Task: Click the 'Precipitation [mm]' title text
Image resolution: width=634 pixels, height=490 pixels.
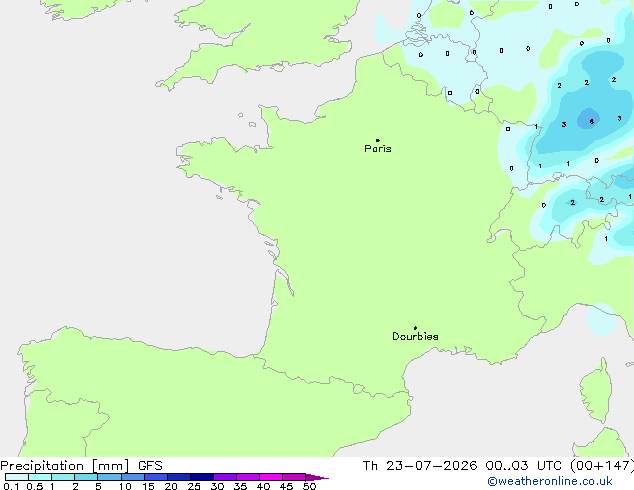Action: [65, 466]
